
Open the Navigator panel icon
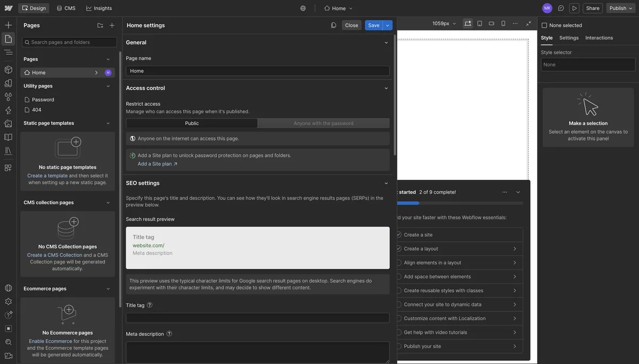click(x=8, y=52)
